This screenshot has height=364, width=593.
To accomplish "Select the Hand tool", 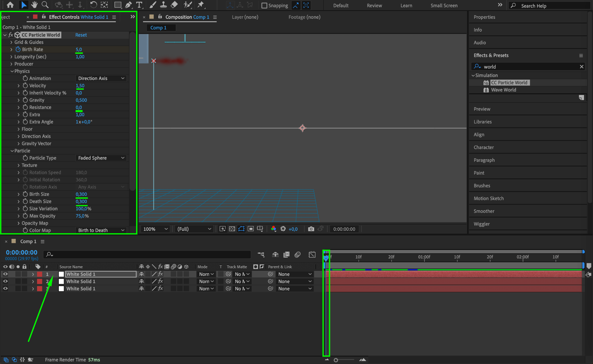I will [34, 5].
